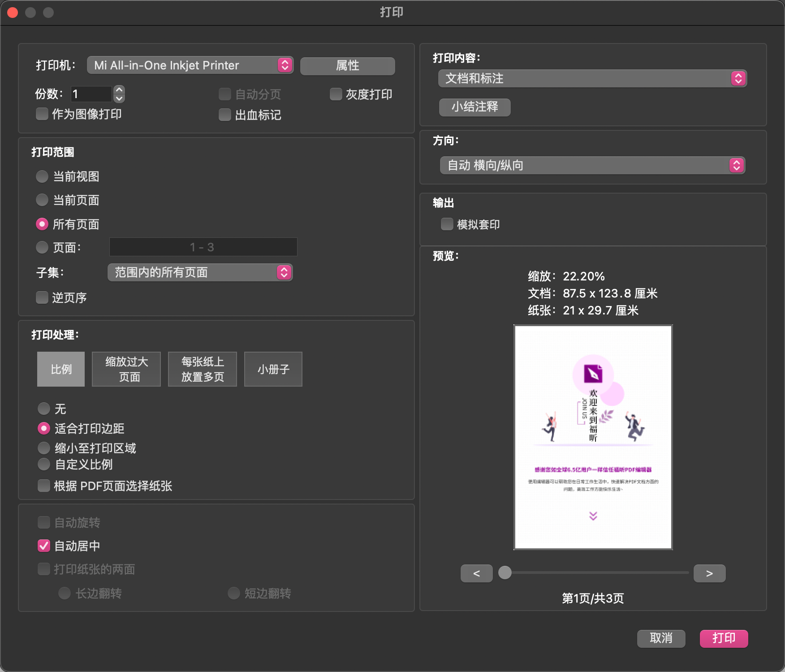Select 缩小至打印区域 scaling option
Screen dimensions: 785x672
click(x=44, y=448)
